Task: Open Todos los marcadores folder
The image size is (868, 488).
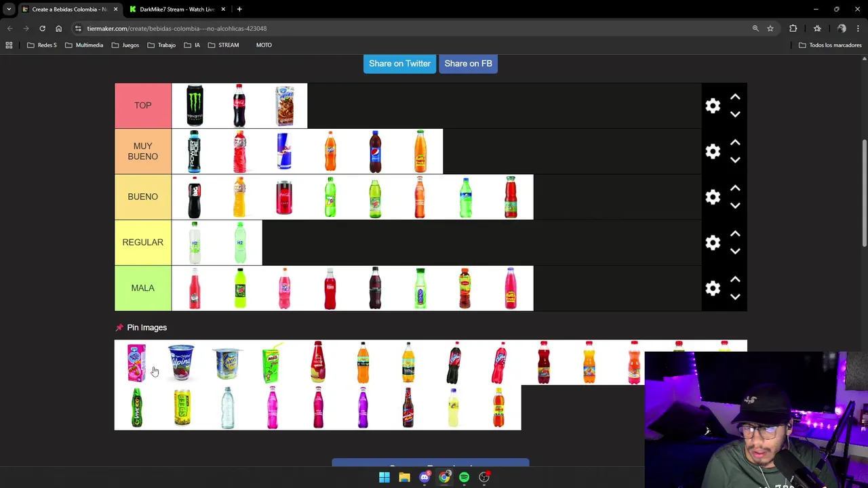Action: tap(830, 45)
